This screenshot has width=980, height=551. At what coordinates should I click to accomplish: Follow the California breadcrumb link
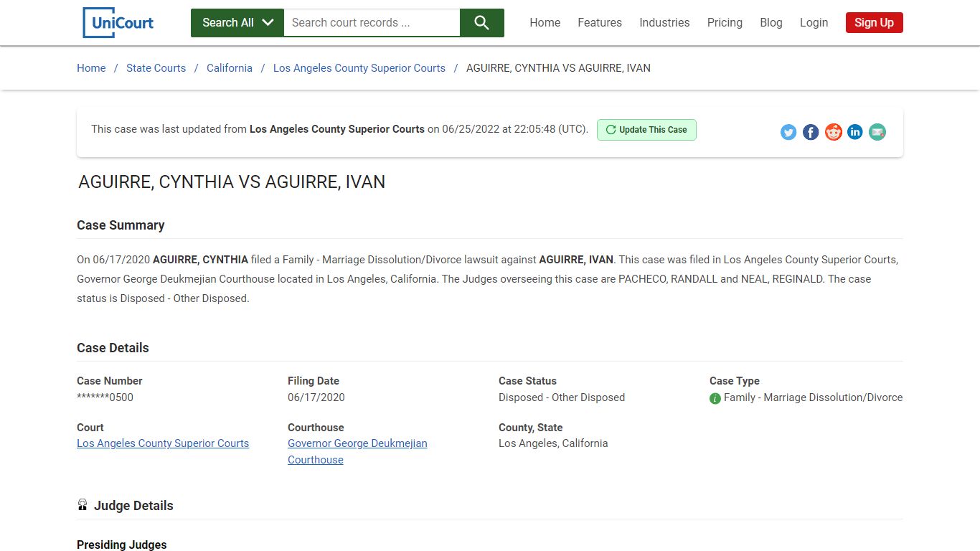[230, 68]
